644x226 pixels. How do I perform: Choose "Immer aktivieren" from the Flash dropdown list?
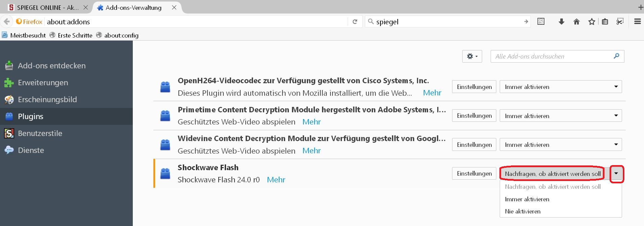point(527,199)
